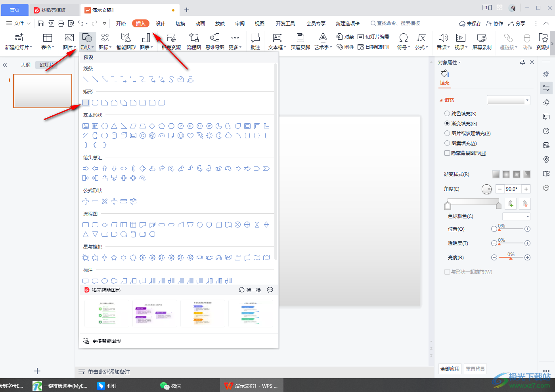Choose the right arrow in 箭头总汇
Viewport: 555px width, 392px height.
86,168
